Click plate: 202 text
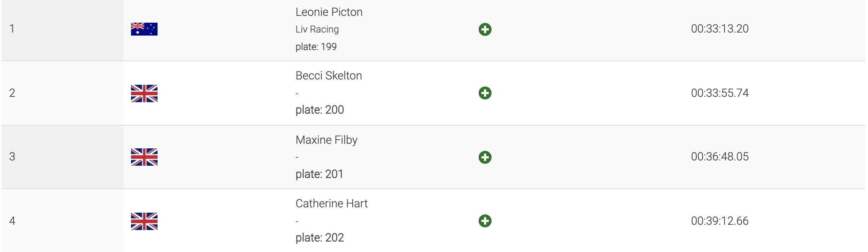Image resolution: width=868 pixels, height=252 pixels. [x=319, y=238]
